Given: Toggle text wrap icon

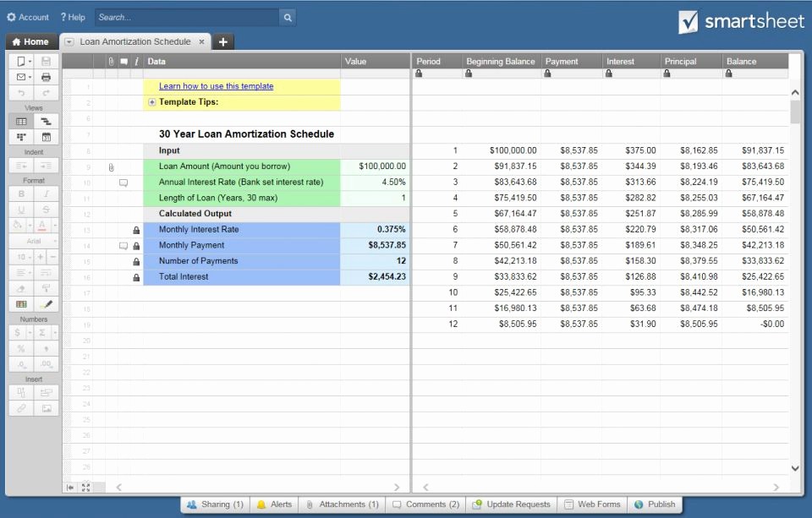Looking at the screenshot, I should (46, 273).
